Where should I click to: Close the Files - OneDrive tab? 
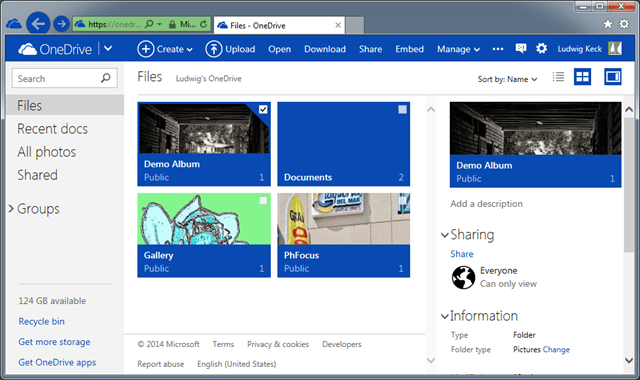pyautogui.click(x=338, y=25)
